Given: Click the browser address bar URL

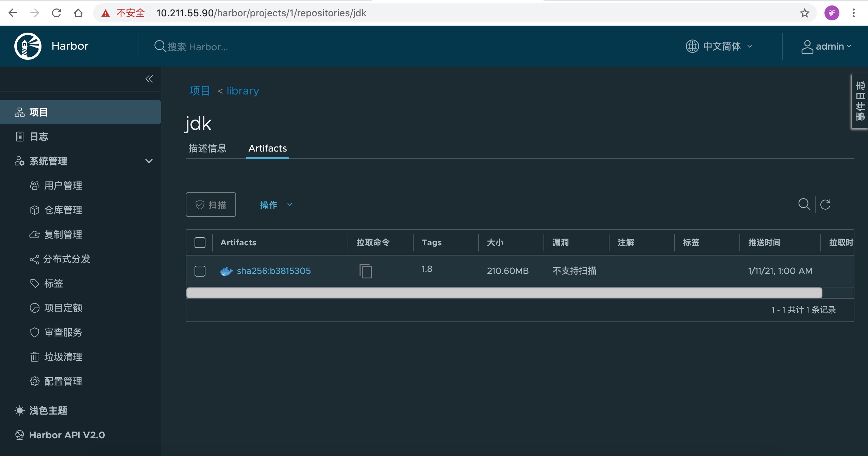Looking at the screenshot, I should click(x=261, y=13).
